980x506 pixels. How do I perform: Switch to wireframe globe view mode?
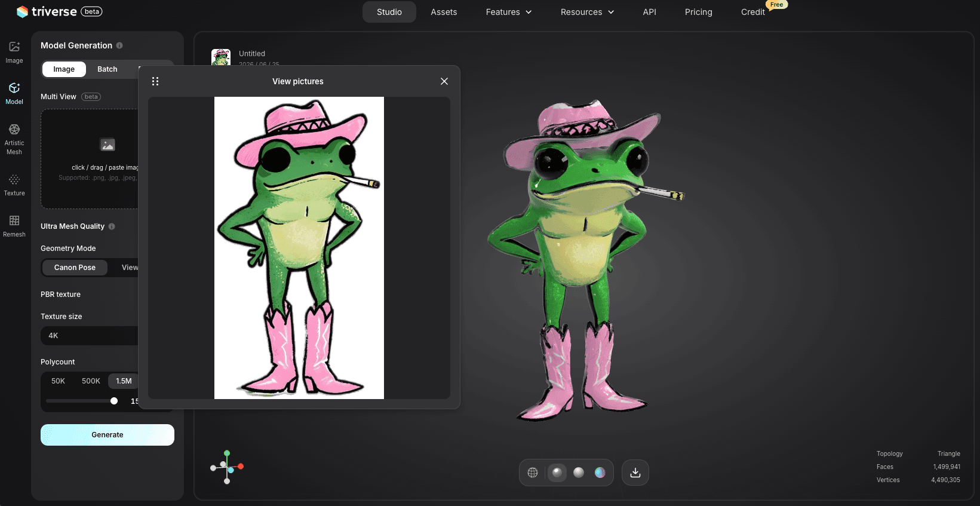tap(533, 473)
